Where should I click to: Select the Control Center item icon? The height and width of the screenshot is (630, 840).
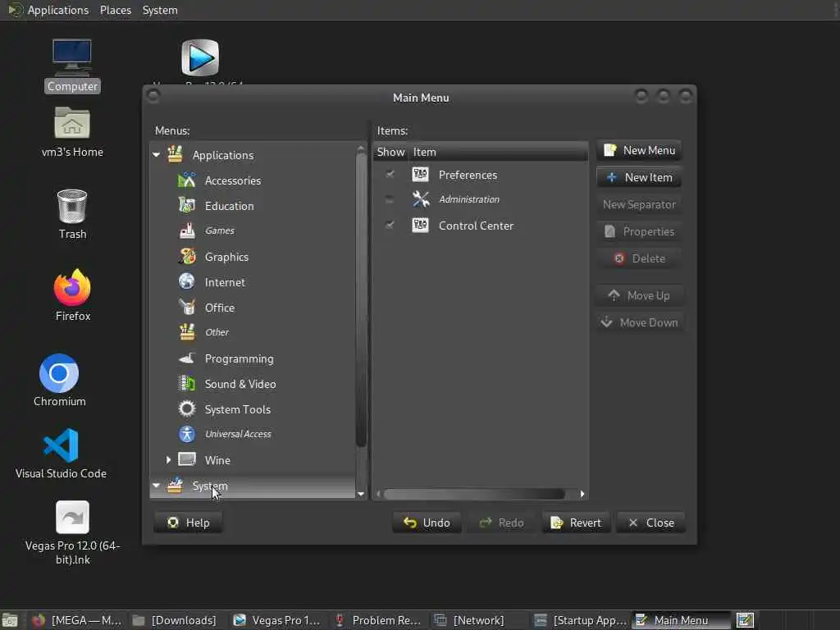click(x=421, y=225)
